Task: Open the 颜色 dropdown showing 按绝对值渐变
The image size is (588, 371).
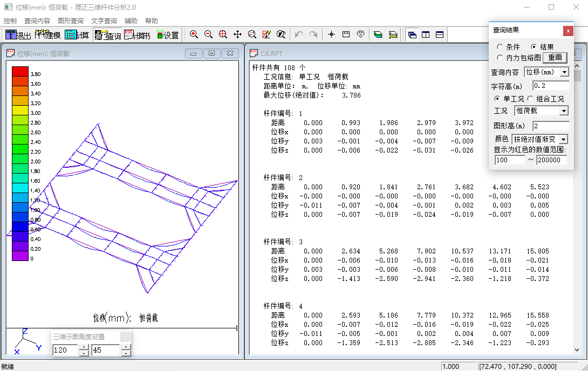Action: pyautogui.click(x=563, y=140)
